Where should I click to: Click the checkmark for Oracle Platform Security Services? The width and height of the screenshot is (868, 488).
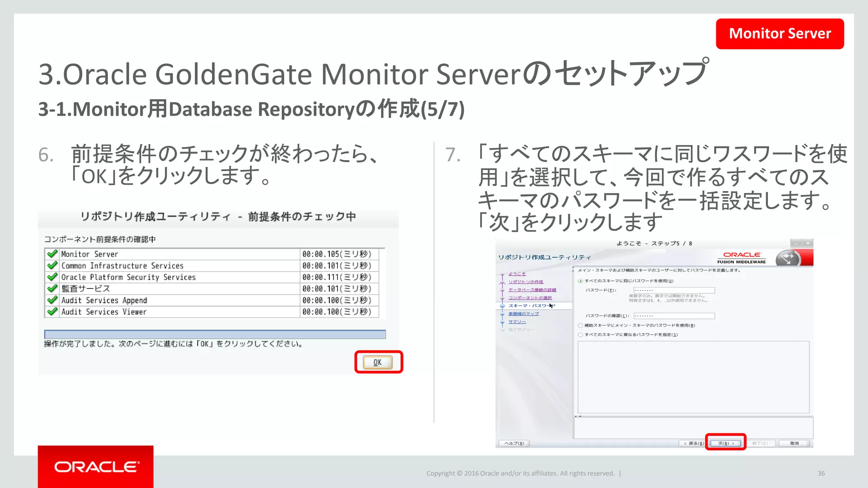pyautogui.click(x=52, y=277)
